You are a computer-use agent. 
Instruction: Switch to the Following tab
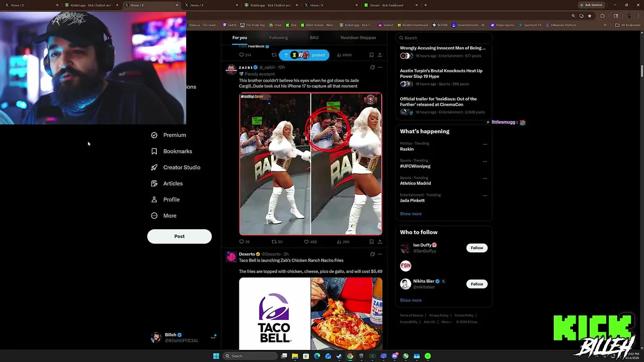coord(278,38)
